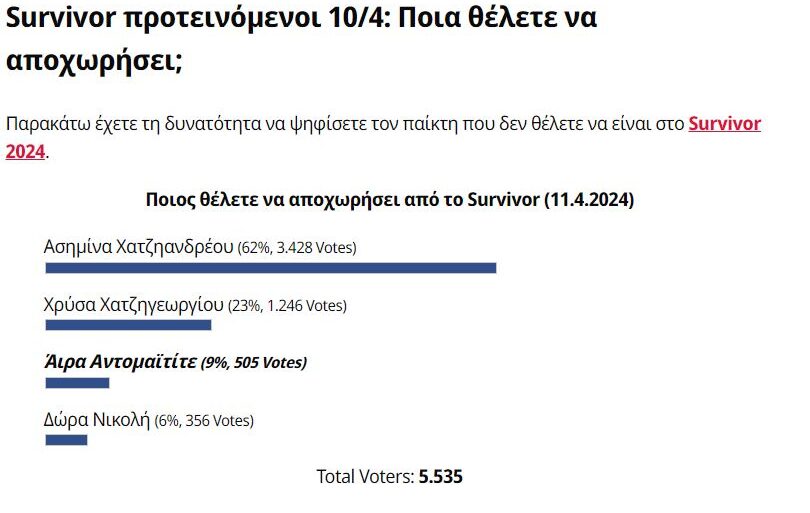Select the bold name Άιρα Αντομαϊτίτε
The width and height of the screenshot is (810, 513).
coord(120,362)
